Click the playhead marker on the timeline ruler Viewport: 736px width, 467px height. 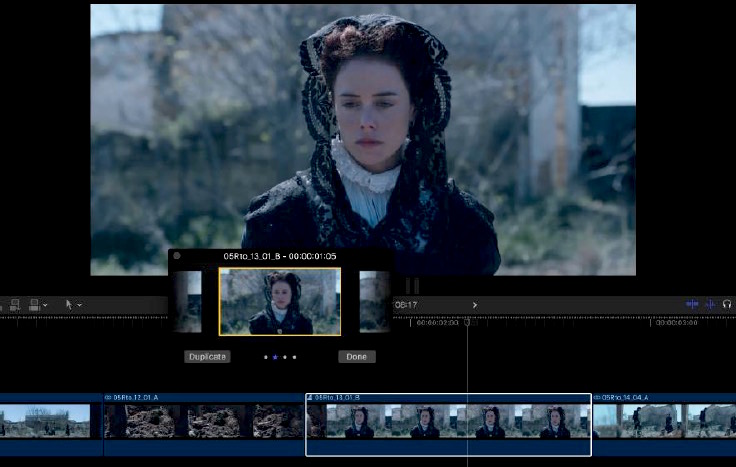click(x=467, y=322)
